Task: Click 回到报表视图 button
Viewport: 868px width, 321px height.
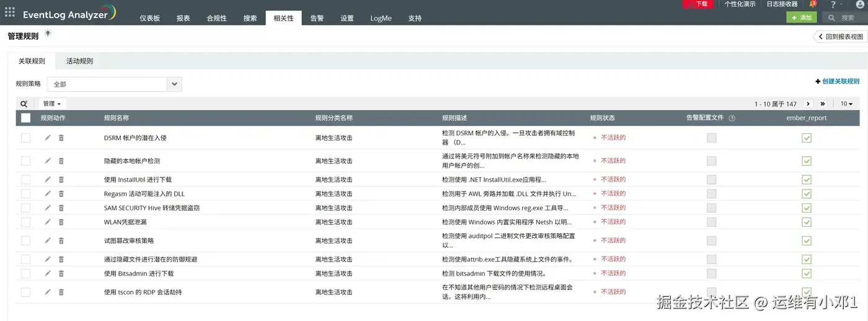Action: [x=840, y=37]
